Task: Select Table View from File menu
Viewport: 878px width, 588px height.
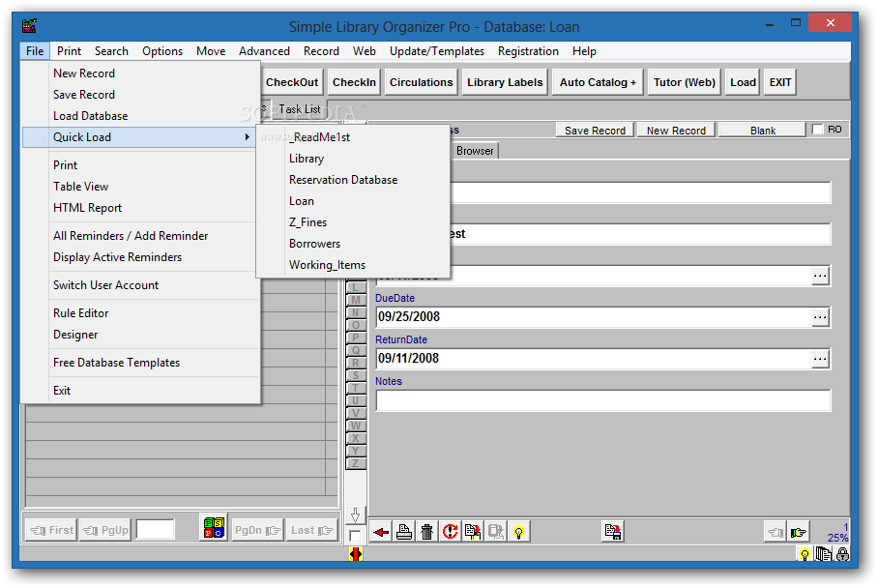Action: (80, 187)
